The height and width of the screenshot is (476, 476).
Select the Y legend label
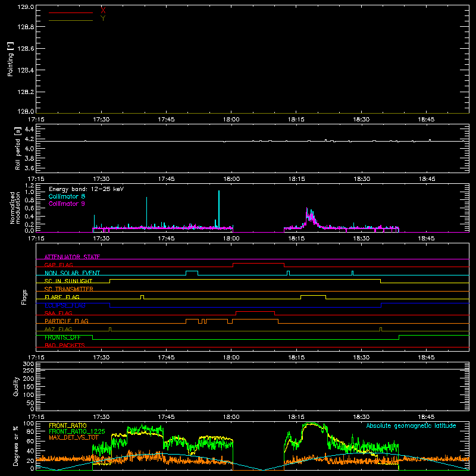point(103,18)
